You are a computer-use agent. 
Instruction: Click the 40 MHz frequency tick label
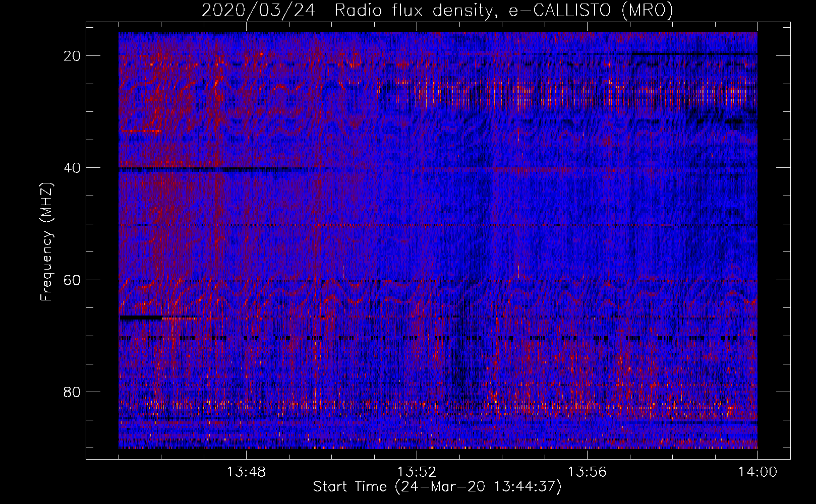[72, 168]
